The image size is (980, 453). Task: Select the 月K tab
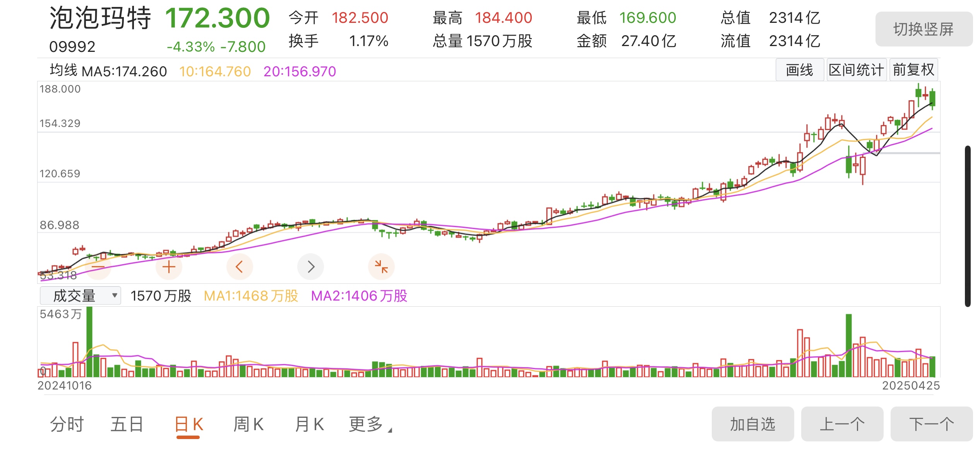(x=309, y=424)
